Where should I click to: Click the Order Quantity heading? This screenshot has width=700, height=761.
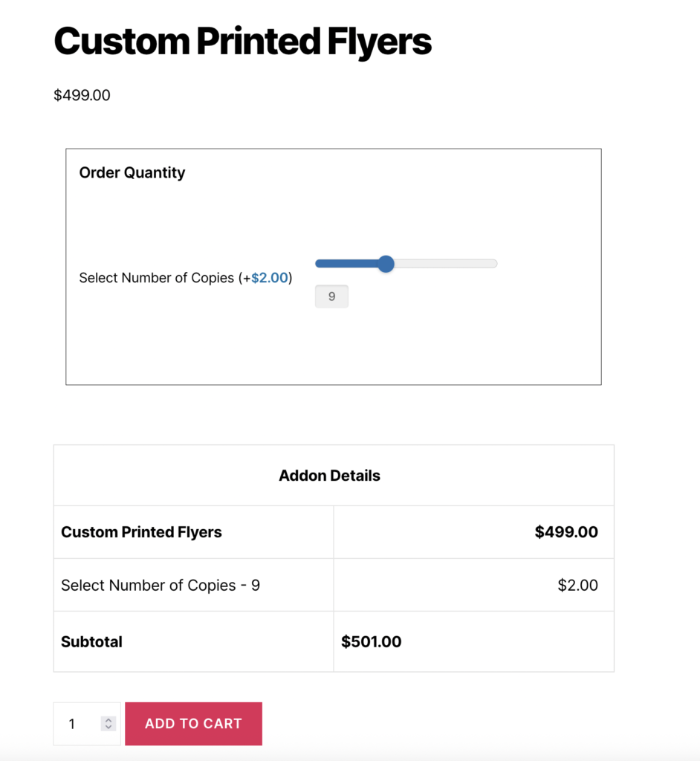pos(132,172)
